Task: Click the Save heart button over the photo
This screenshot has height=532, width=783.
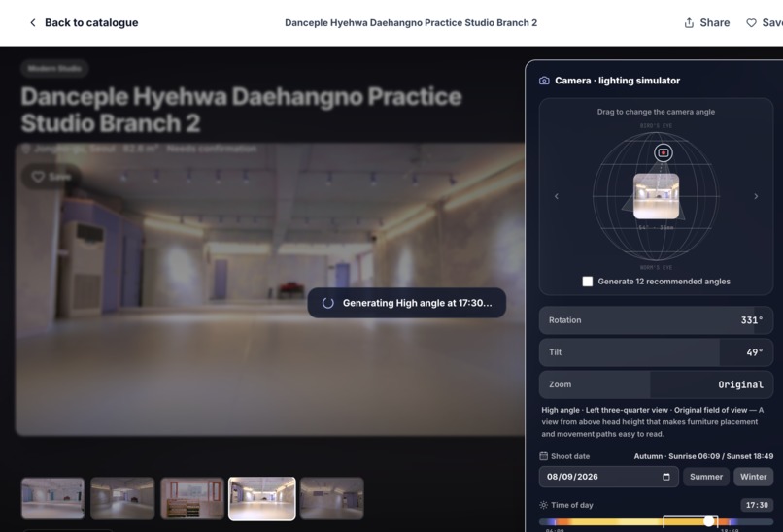Action: click(x=51, y=176)
